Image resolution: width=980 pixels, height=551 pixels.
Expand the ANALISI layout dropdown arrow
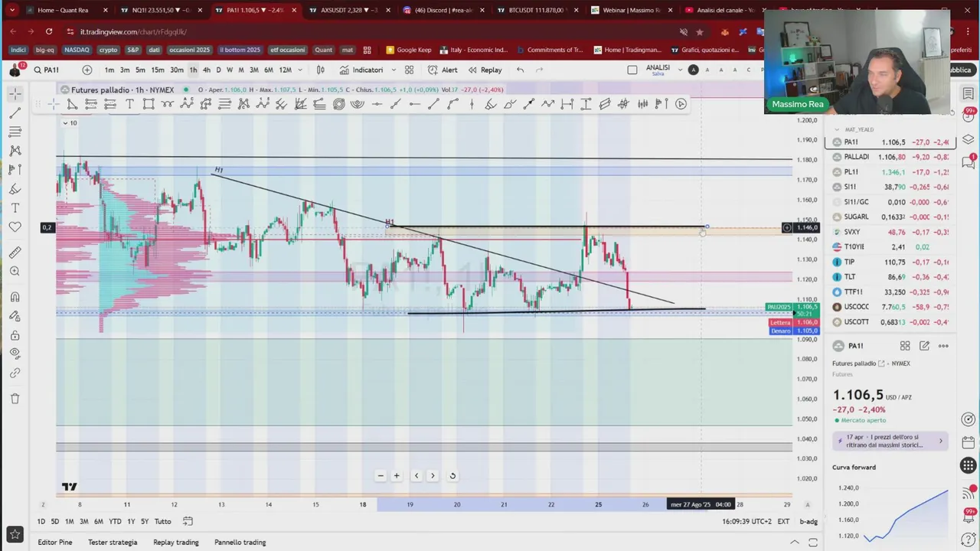[x=680, y=70]
